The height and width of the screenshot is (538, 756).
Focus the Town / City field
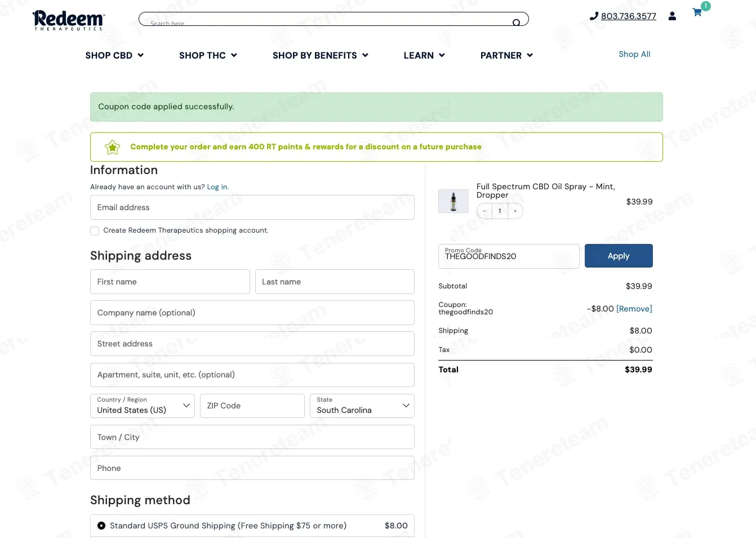click(x=252, y=437)
